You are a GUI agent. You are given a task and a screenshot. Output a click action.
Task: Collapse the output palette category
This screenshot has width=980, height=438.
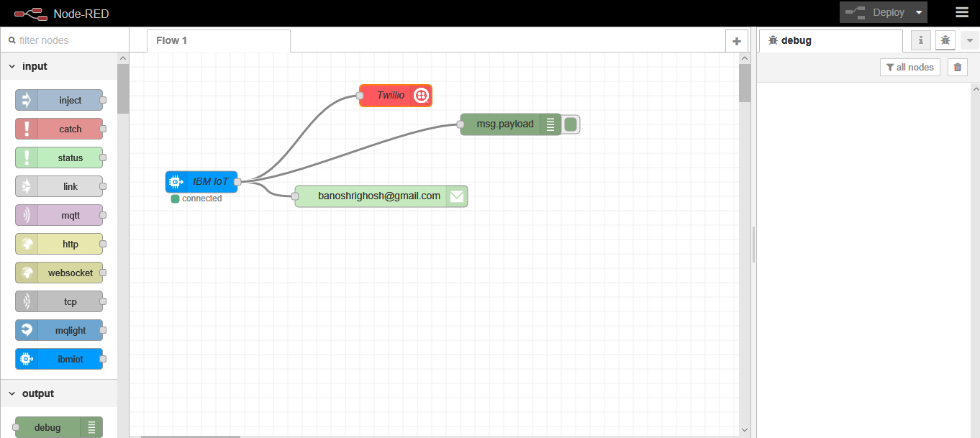tap(59, 393)
